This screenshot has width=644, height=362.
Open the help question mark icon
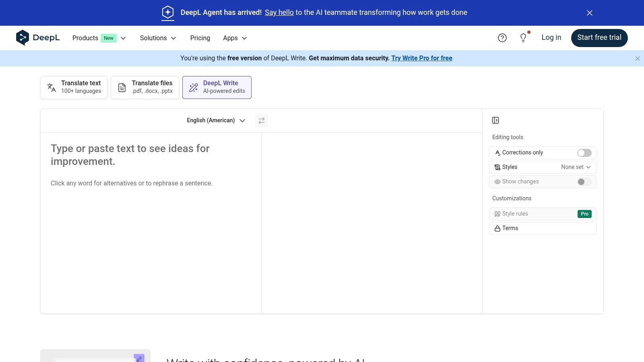pyautogui.click(x=502, y=38)
